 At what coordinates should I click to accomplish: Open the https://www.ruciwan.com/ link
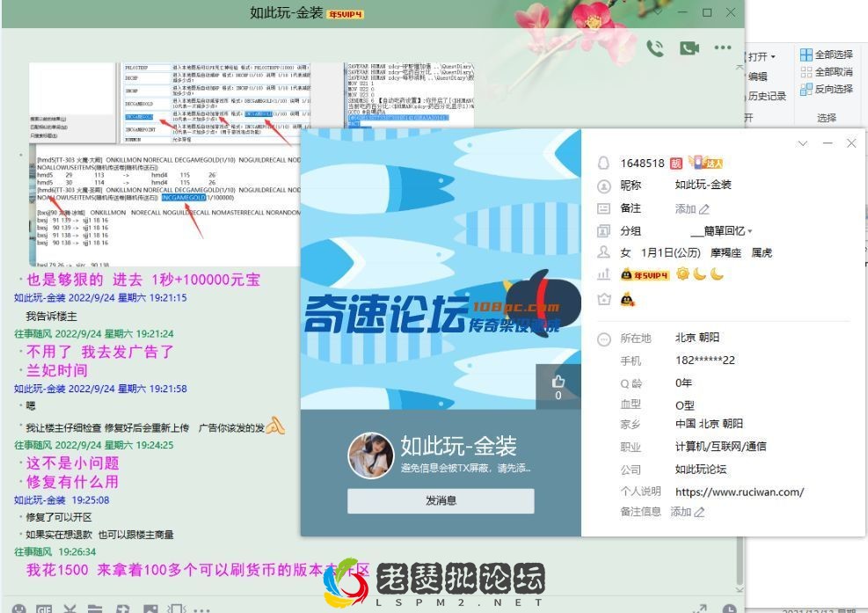click(740, 492)
